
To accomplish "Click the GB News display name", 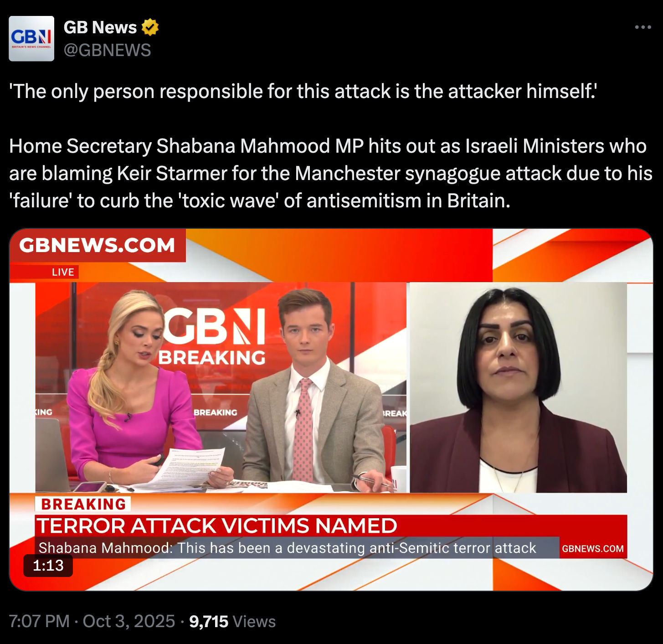I will (100, 27).
